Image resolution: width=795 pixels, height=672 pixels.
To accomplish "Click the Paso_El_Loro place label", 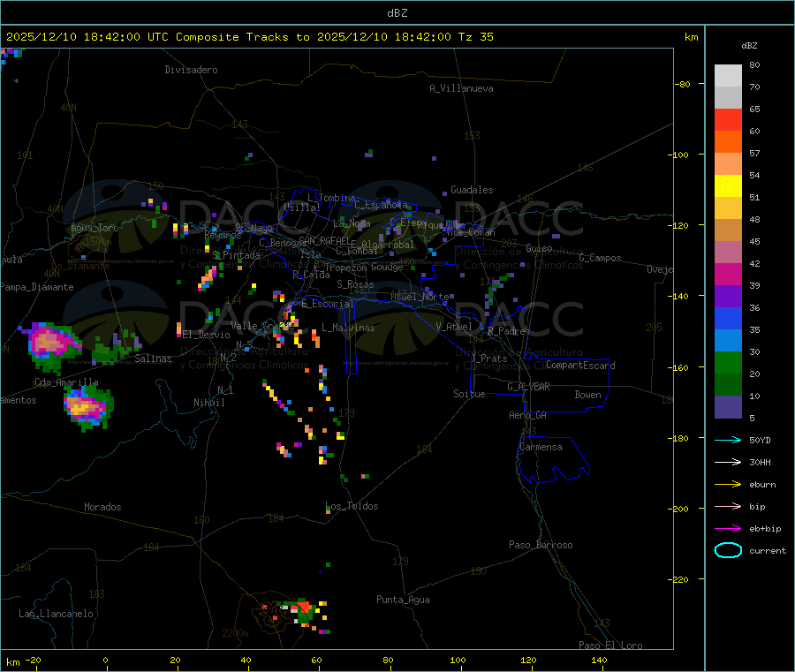I will click(x=610, y=646).
